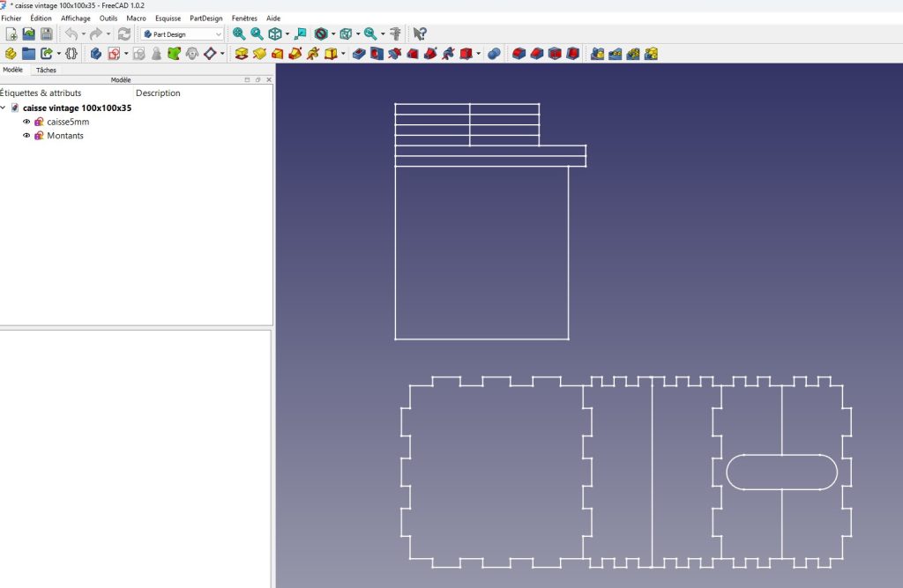Switch to the Tâches tab
The width and height of the screenshot is (903, 588).
tap(46, 71)
